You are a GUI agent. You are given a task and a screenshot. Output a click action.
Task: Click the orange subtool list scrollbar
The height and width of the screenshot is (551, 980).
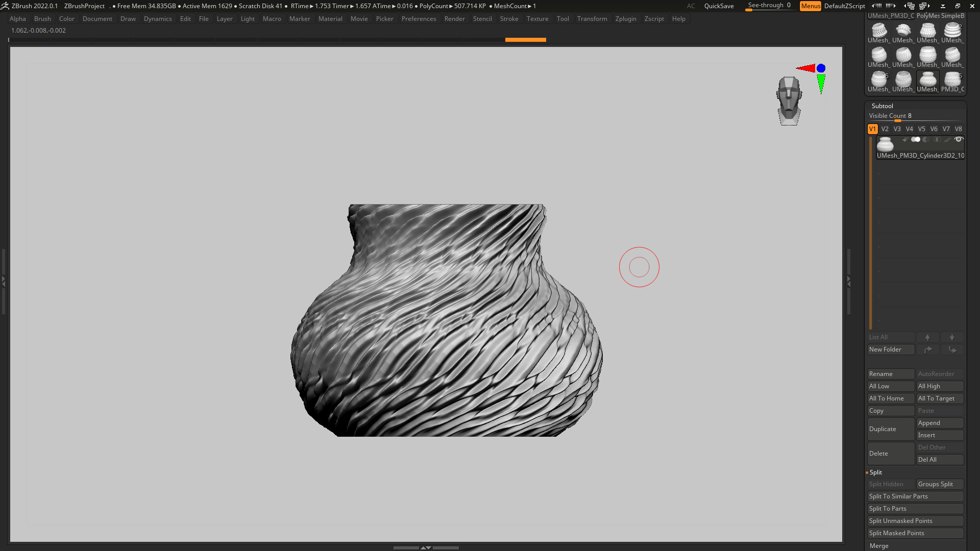point(871,234)
